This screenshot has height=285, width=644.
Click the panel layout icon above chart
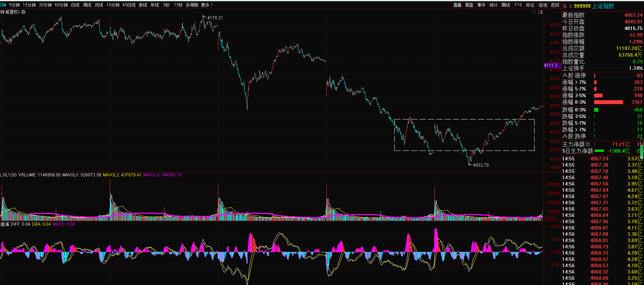540,12
